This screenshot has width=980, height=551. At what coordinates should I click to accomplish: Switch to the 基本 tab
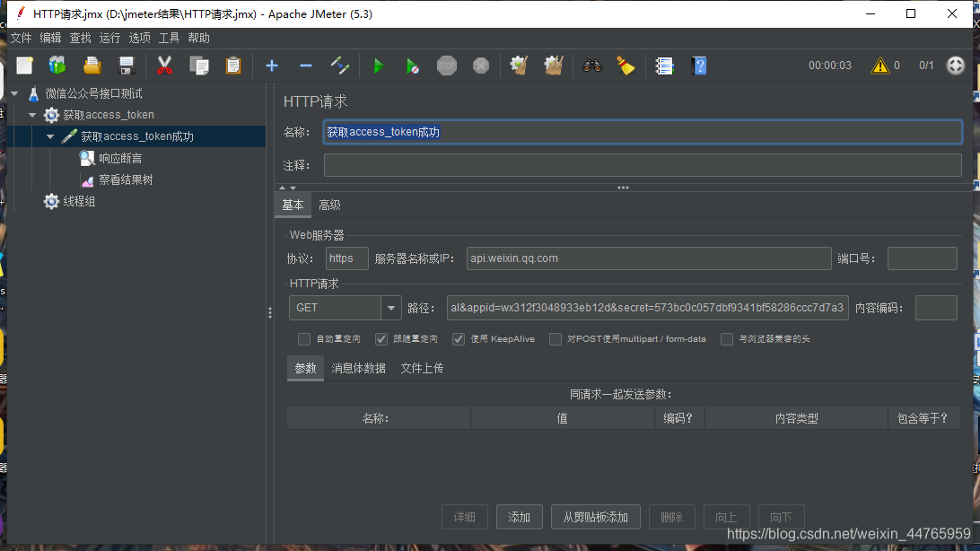(x=293, y=205)
